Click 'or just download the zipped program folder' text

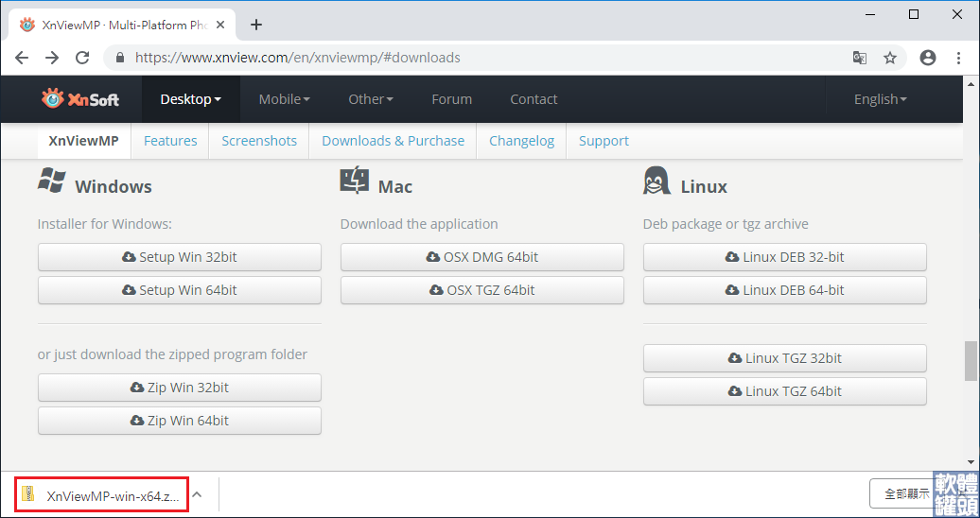point(172,354)
